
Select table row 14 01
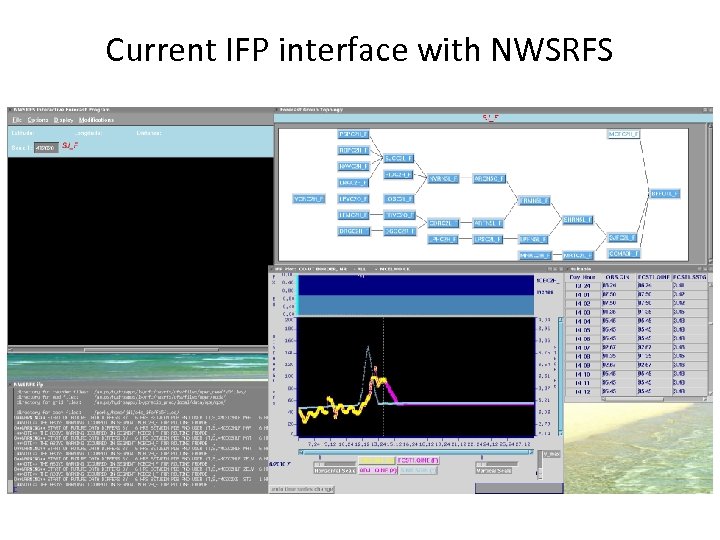point(636,294)
